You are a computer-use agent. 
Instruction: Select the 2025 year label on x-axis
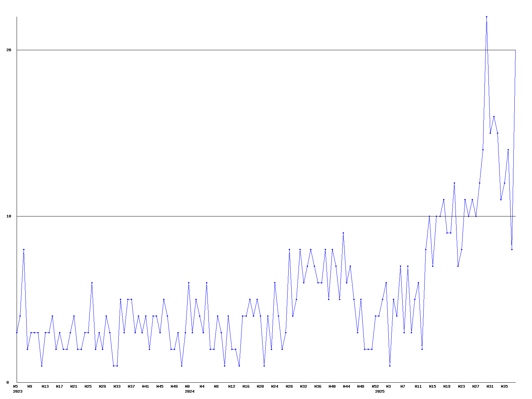(x=380, y=391)
